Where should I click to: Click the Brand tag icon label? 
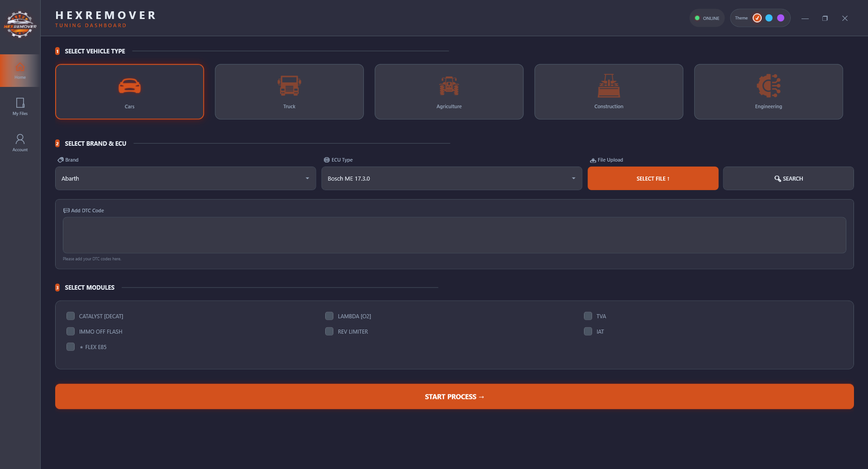click(60, 160)
